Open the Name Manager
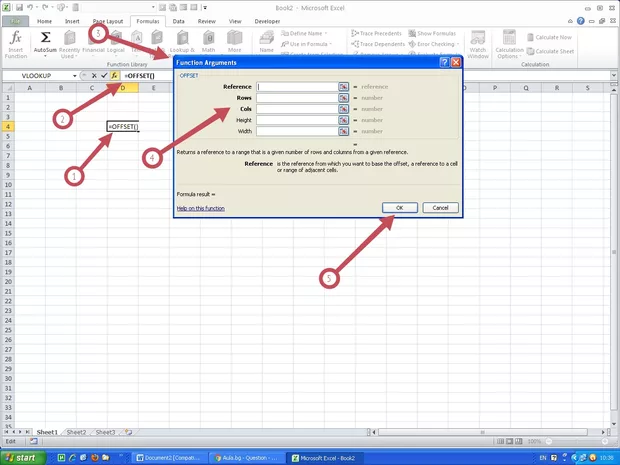This screenshot has width=620, height=465. click(267, 43)
